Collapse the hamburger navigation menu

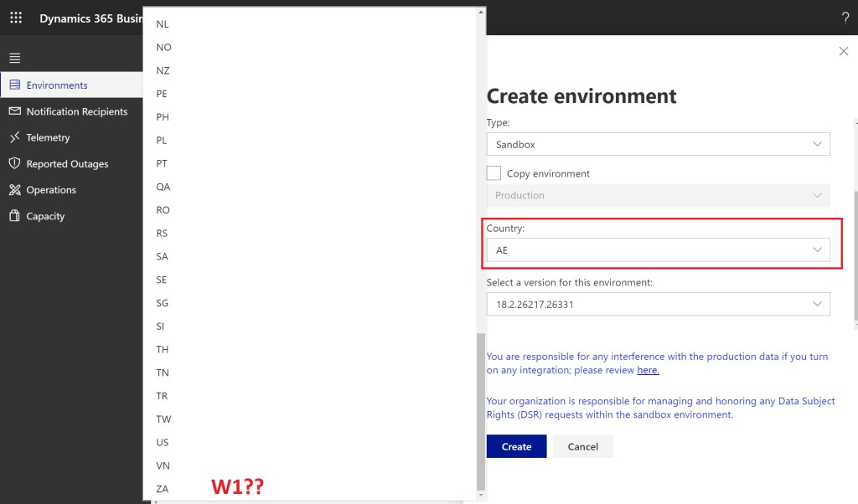[14, 58]
